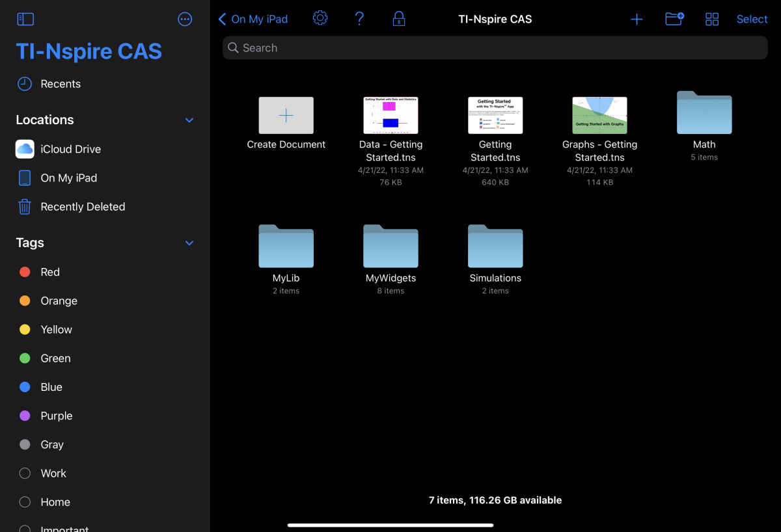Collapse the Locations section chevron
Screen dimensions: 781x532
tap(189, 120)
